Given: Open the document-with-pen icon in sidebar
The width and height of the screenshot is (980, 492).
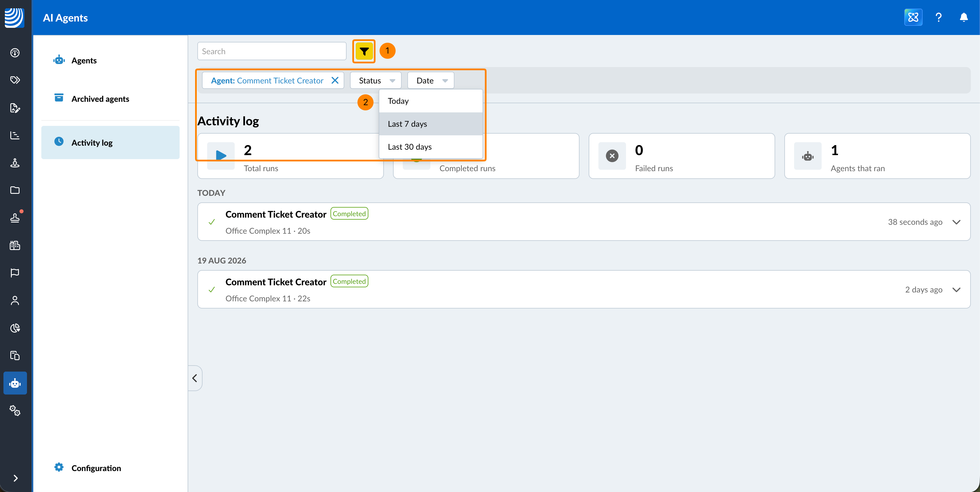Looking at the screenshot, I should click(15, 108).
